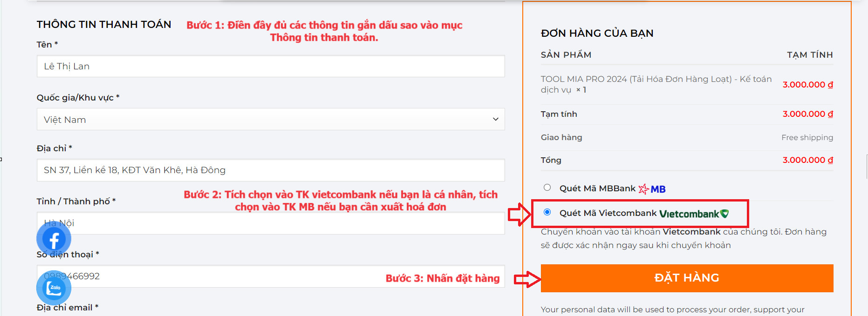Select the Quét Mã MBBank radio button

547,188
